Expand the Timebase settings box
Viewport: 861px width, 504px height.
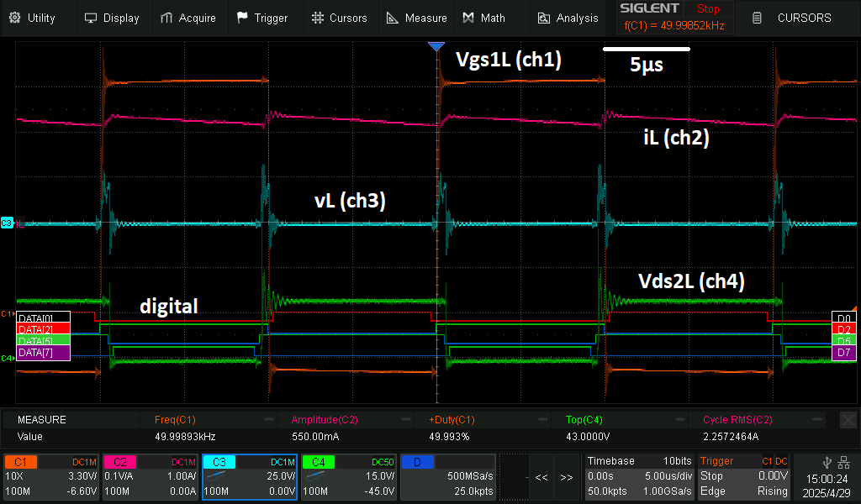pos(640,476)
